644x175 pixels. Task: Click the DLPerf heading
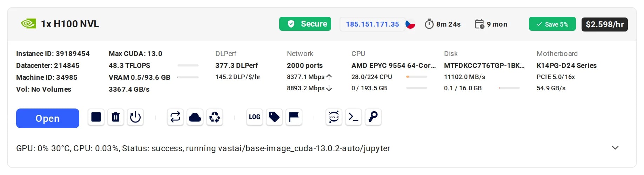(226, 54)
